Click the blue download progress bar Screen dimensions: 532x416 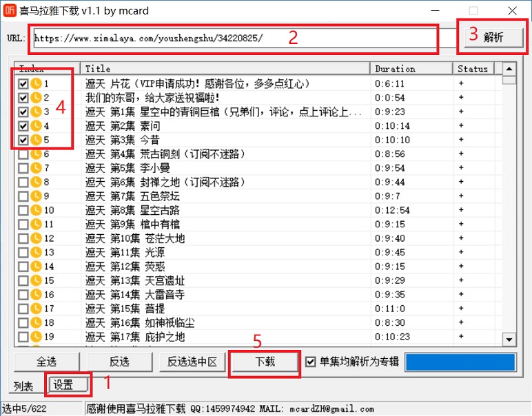(460, 362)
